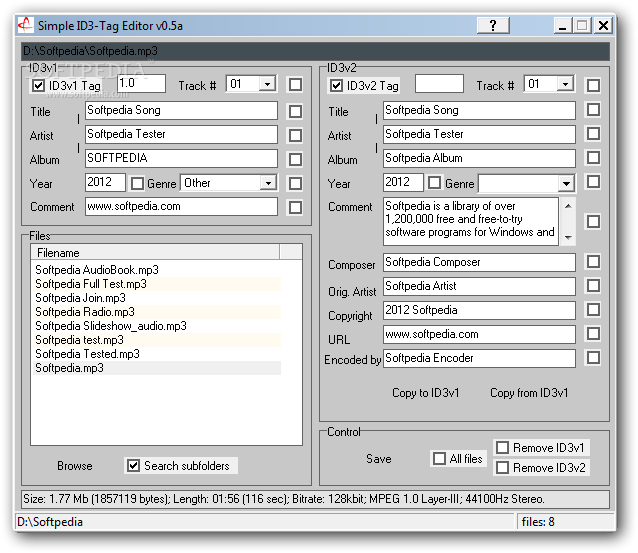Viewport: 638px width, 553px height.
Task: Tick the checkbox right of ID3v1 Comment
Action: tap(295, 208)
